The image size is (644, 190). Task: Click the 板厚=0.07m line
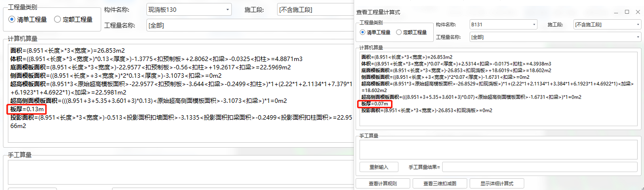pos(375,104)
